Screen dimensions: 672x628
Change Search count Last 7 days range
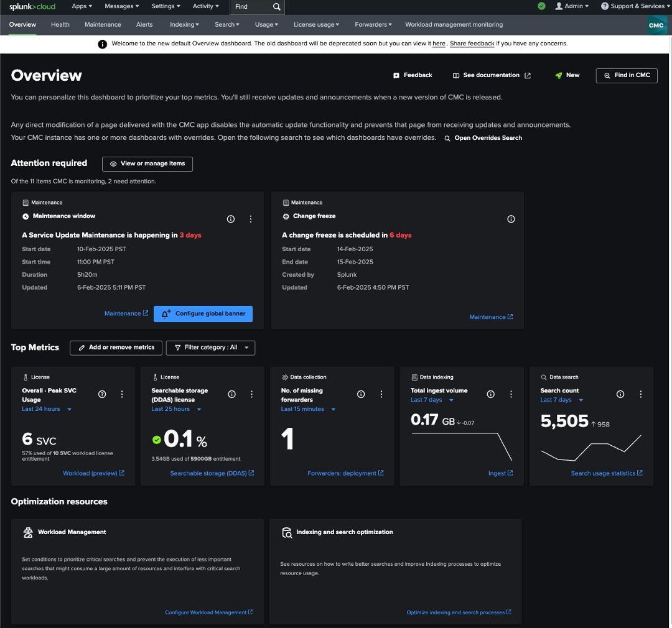click(x=561, y=400)
